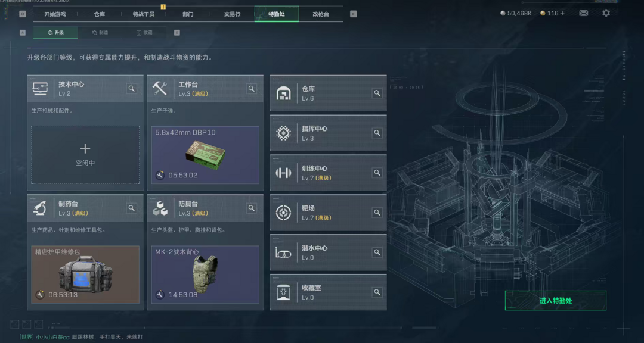Select the 改枪台 tab
The width and height of the screenshot is (644, 343).
(321, 14)
